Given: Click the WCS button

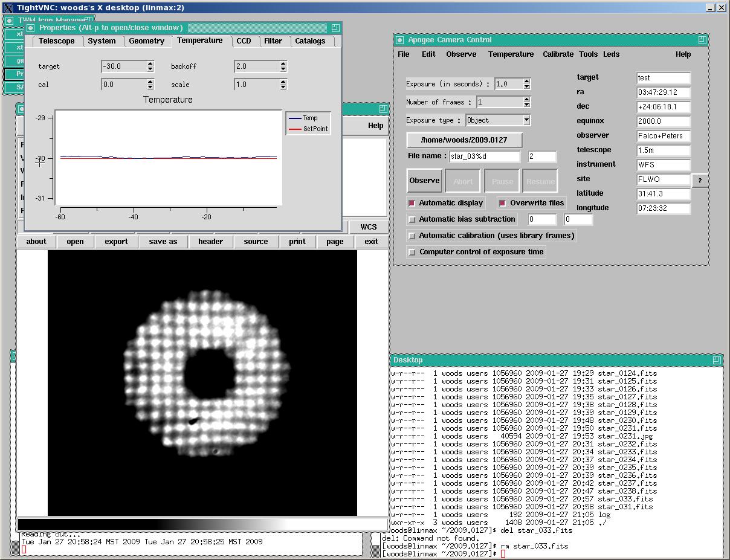Looking at the screenshot, I should (369, 227).
